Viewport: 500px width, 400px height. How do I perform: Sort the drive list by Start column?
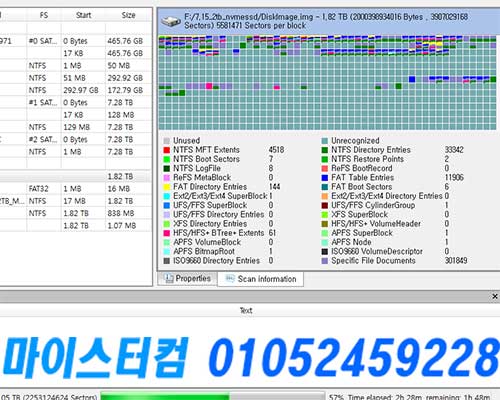(x=83, y=15)
